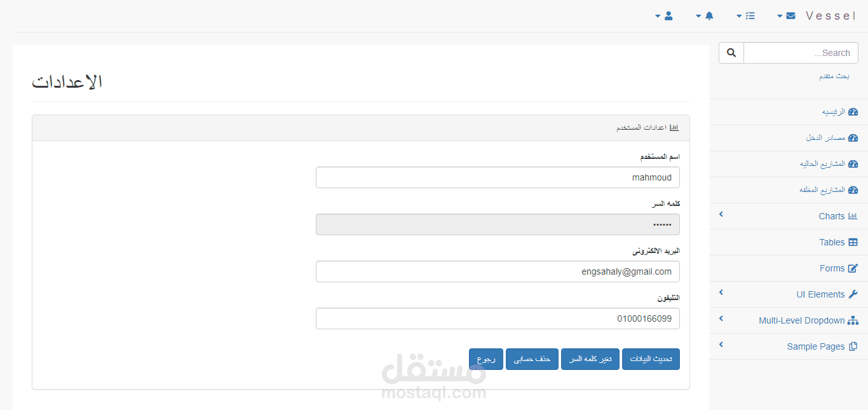Click the dashboard icon beside الرئيسيه
This screenshot has height=410, width=868.
853,112
